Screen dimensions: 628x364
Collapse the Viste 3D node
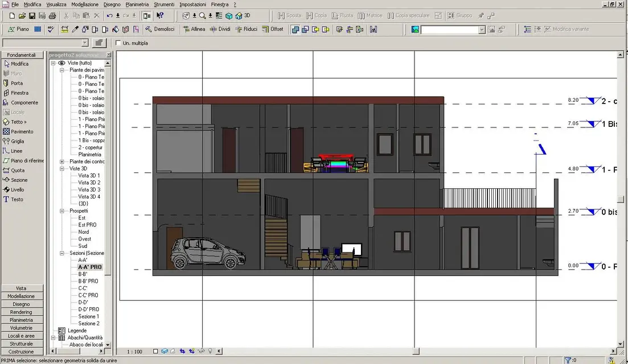tap(62, 168)
